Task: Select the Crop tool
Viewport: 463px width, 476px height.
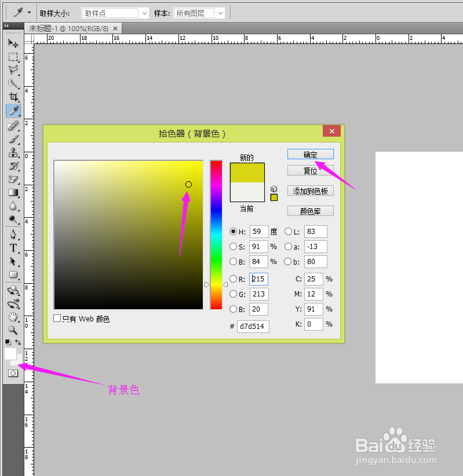Action: click(x=13, y=97)
